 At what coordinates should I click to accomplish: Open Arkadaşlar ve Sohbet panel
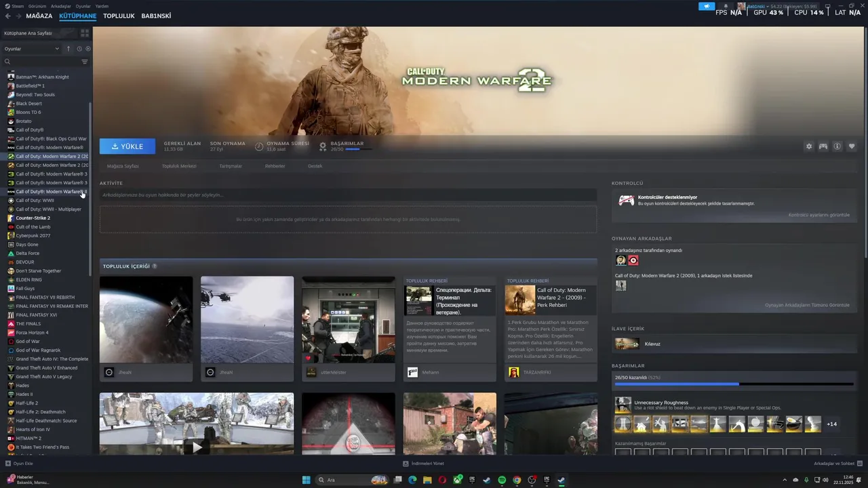tap(837, 464)
